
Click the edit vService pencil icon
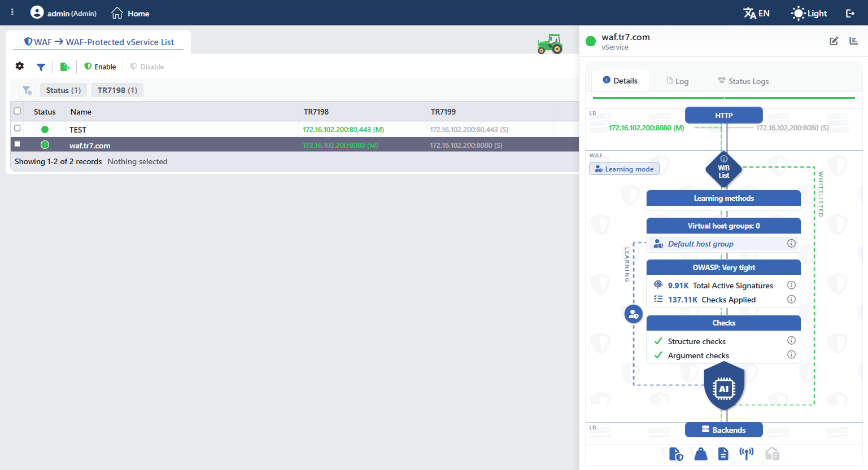(x=834, y=41)
